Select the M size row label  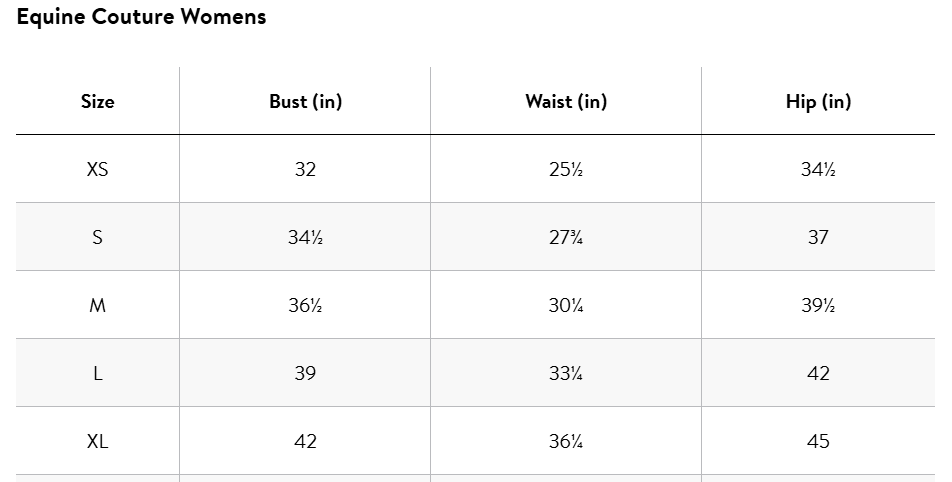pos(98,305)
